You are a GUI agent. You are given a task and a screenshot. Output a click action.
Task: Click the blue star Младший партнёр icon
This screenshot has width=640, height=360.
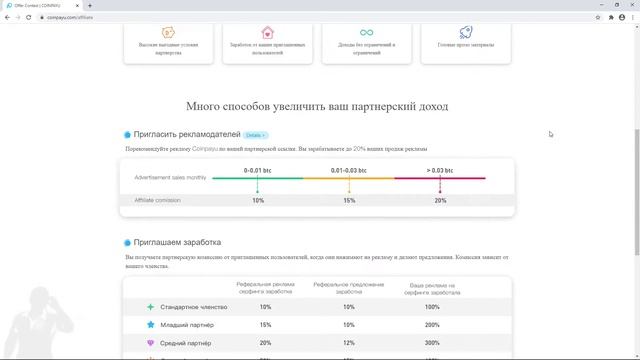pyautogui.click(x=151, y=325)
